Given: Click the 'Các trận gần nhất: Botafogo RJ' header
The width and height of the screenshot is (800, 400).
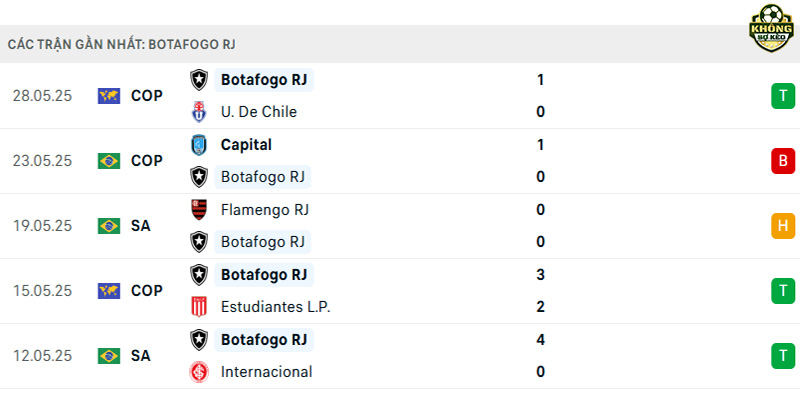Looking at the screenshot, I should (x=121, y=44).
